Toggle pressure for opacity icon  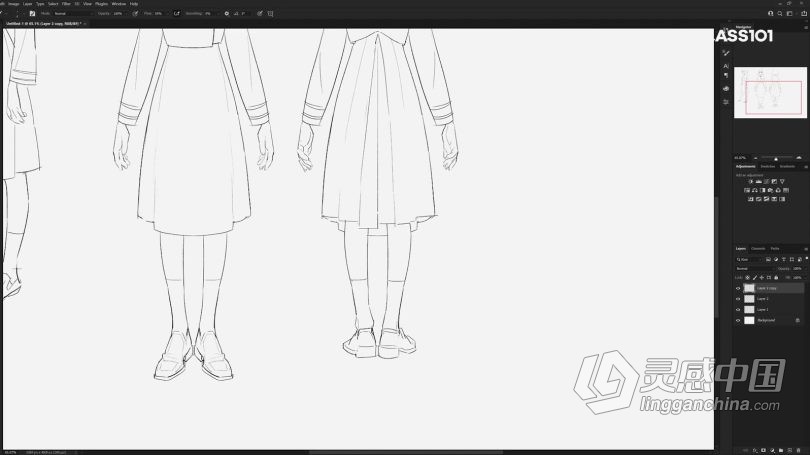pyautogui.click(x=135, y=13)
